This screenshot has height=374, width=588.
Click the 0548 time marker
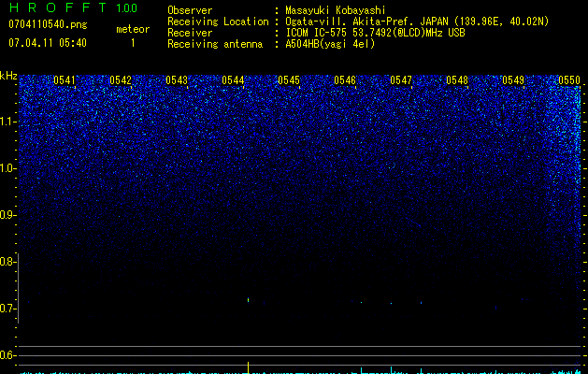coord(457,80)
